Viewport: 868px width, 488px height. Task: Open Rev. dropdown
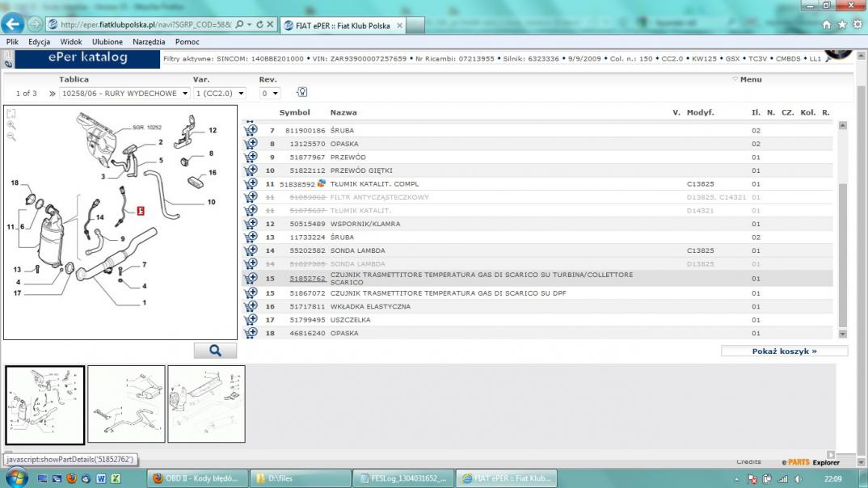point(270,93)
